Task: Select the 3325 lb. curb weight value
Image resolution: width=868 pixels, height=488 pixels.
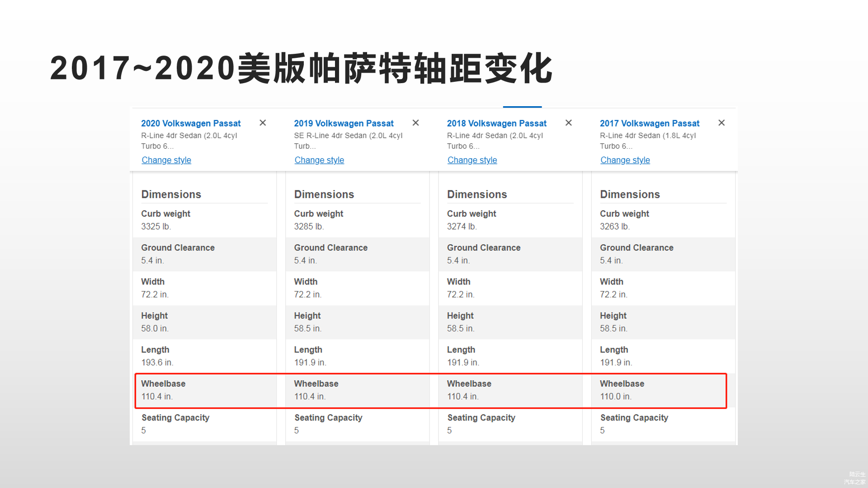Action: pyautogui.click(x=156, y=226)
